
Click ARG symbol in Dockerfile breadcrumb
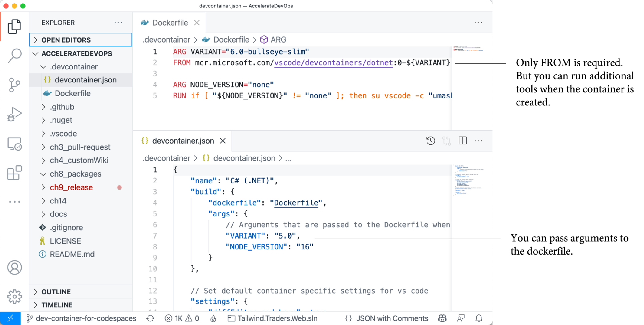coord(273,39)
